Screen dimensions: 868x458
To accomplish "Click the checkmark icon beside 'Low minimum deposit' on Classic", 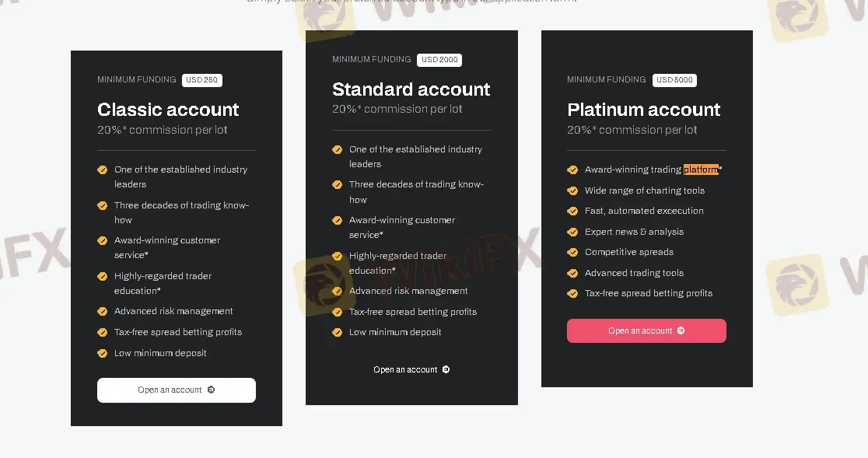I will 103,353.
